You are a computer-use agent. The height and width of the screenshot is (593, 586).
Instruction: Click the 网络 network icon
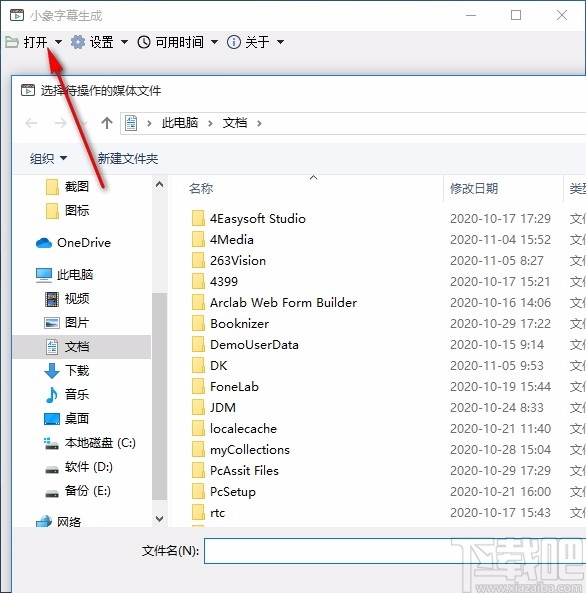44,522
